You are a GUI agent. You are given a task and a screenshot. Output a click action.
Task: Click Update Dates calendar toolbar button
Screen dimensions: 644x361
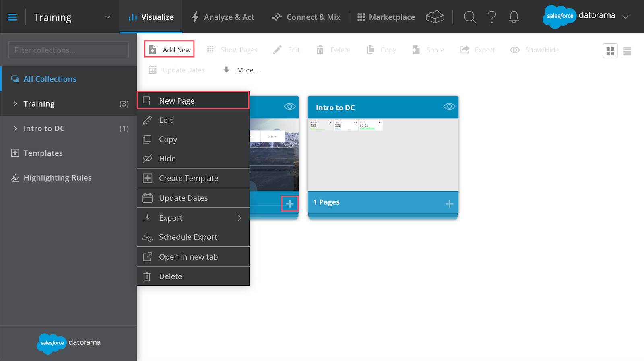tap(176, 70)
